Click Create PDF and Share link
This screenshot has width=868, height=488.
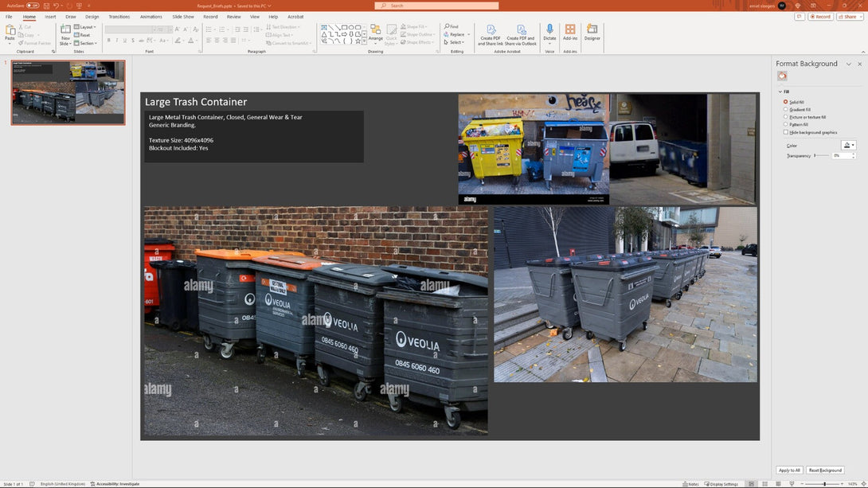491,35
